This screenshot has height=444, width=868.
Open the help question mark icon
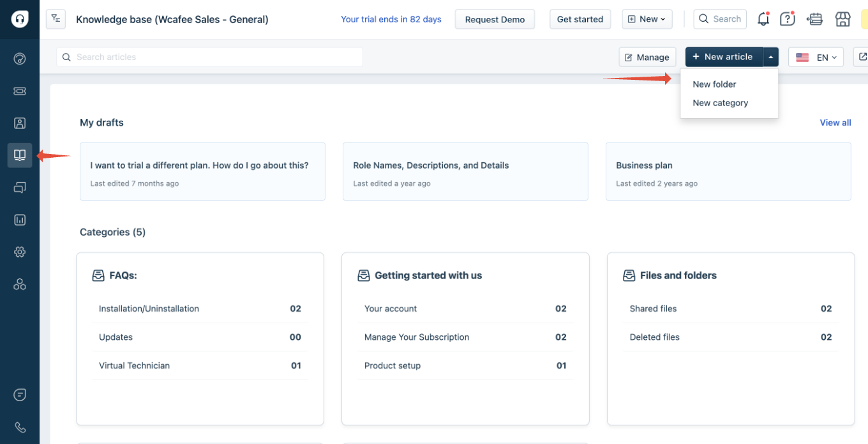[788, 19]
